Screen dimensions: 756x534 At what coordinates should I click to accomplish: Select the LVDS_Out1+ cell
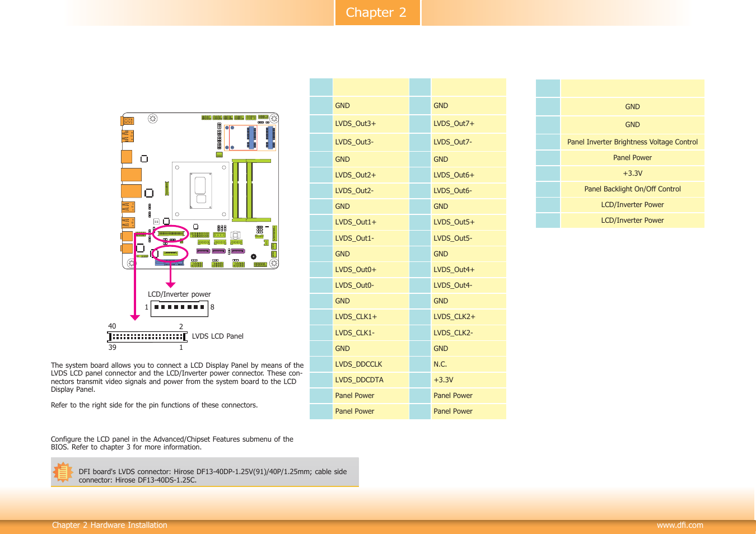pos(371,222)
